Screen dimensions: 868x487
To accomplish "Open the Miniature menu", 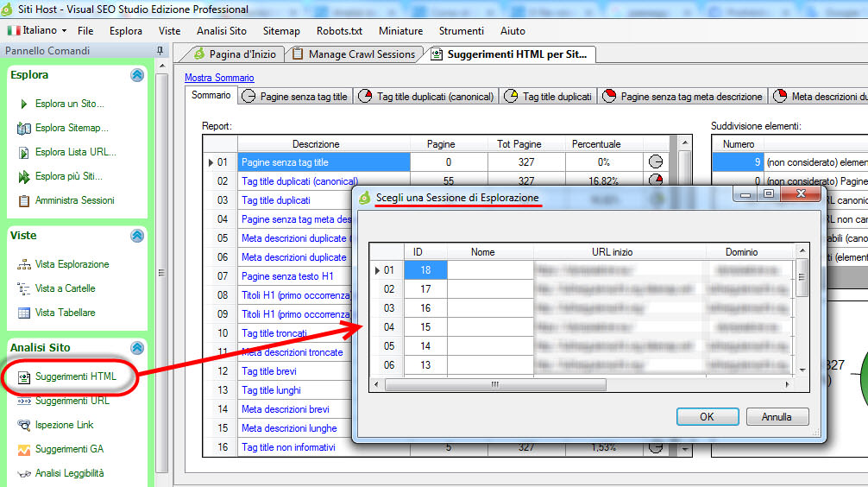I will coord(401,31).
